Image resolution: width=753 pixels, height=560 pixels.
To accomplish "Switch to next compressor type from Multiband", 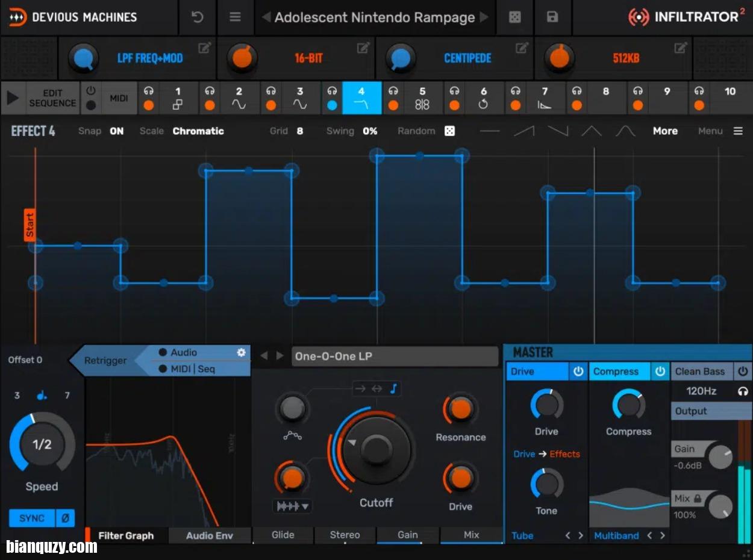I will (x=663, y=535).
